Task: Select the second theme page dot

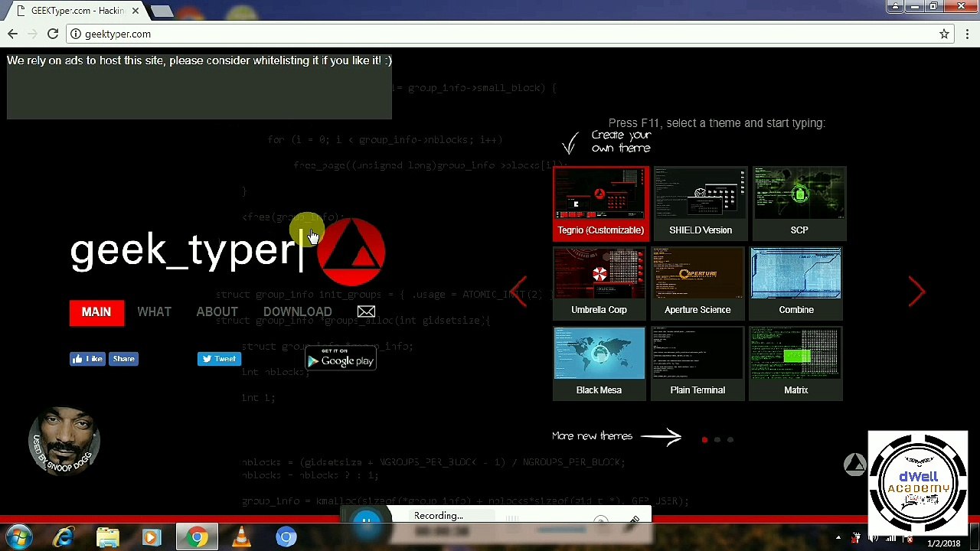Action: [x=717, y=439]
